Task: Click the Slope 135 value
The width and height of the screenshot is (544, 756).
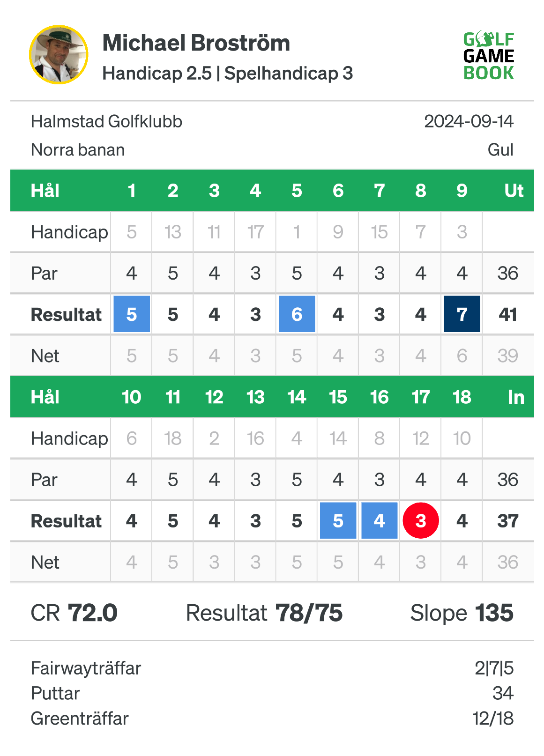Action: 462,613
